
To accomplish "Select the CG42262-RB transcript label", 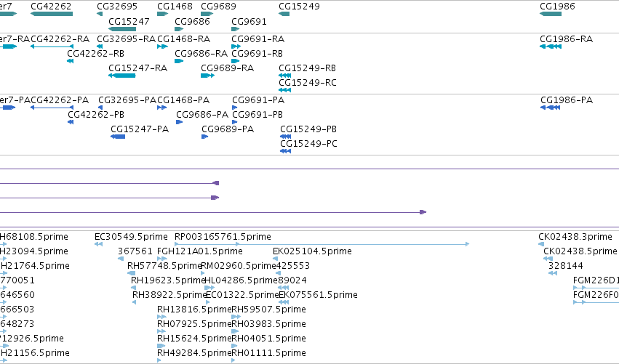I will pos(96,54).
